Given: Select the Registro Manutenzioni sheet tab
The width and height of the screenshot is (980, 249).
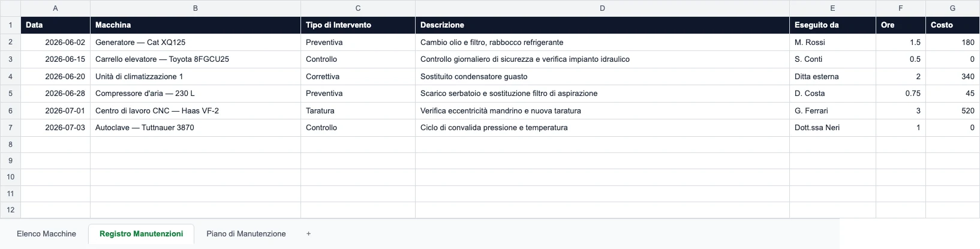Looking at the screenshot, I should click(141, 234).
